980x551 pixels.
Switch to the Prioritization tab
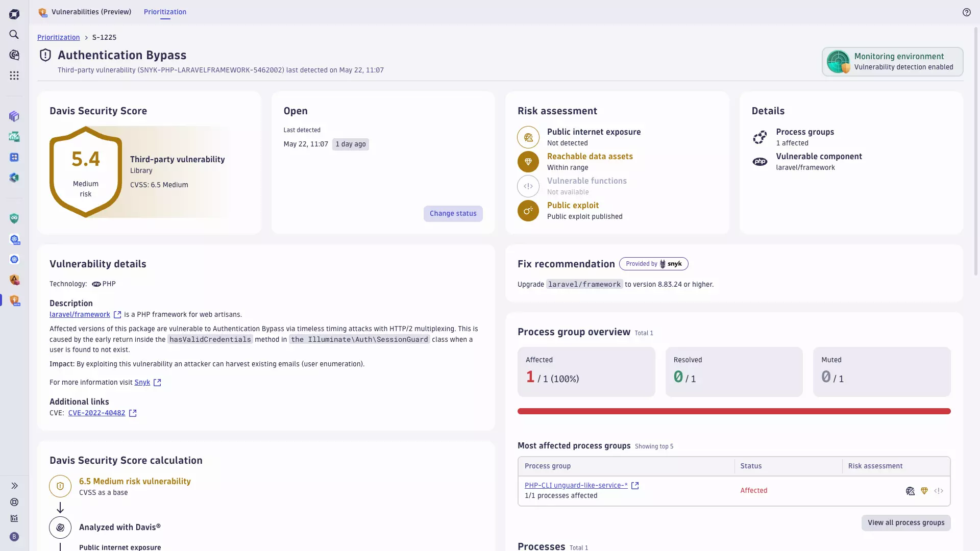pyautogui.click(x=165, y=12)
